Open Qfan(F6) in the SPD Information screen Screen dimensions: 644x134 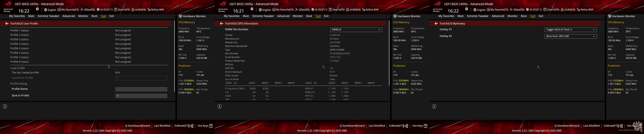pyautogui.click(x=303, y=10)
